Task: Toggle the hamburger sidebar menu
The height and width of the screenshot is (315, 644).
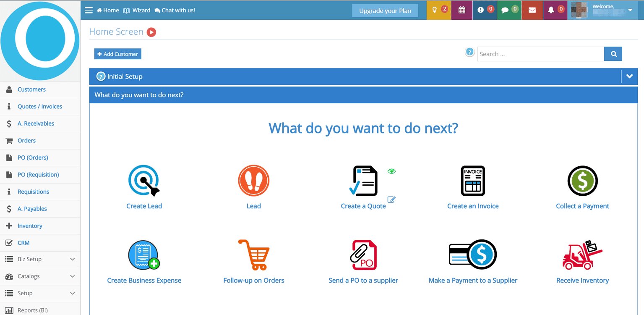Action: coord(89,10)
